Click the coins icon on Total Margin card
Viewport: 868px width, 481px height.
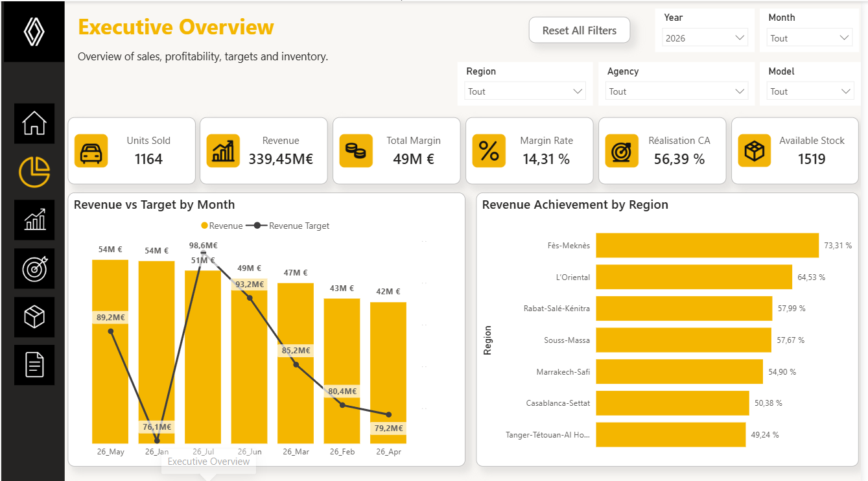pos(356,151)
